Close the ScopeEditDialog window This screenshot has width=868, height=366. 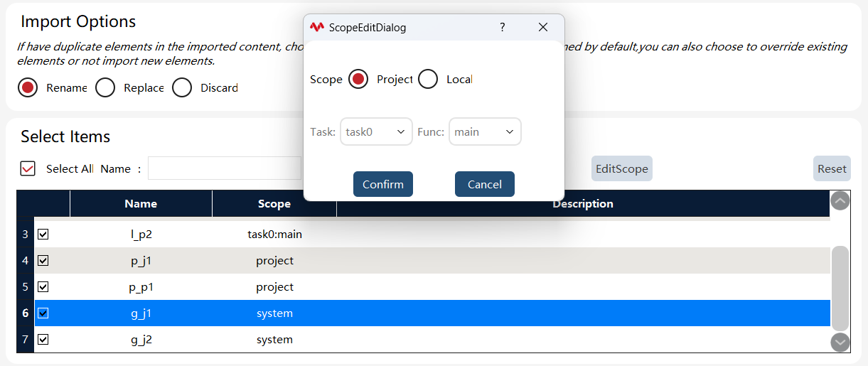pyautogui.click(x=543, y=27)
